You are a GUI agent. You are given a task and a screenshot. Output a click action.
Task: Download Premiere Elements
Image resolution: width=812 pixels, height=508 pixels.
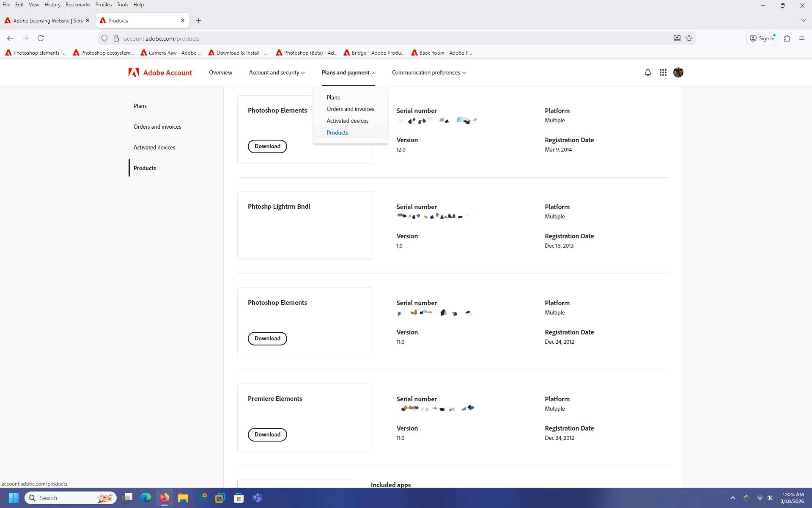pyautogui.click(x=267, y=434)
